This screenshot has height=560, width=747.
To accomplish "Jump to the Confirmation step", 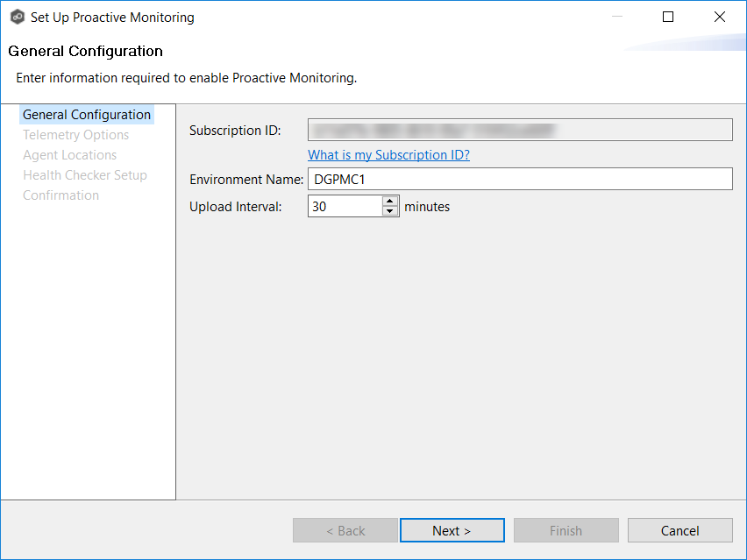I will (x=60, y=195).
